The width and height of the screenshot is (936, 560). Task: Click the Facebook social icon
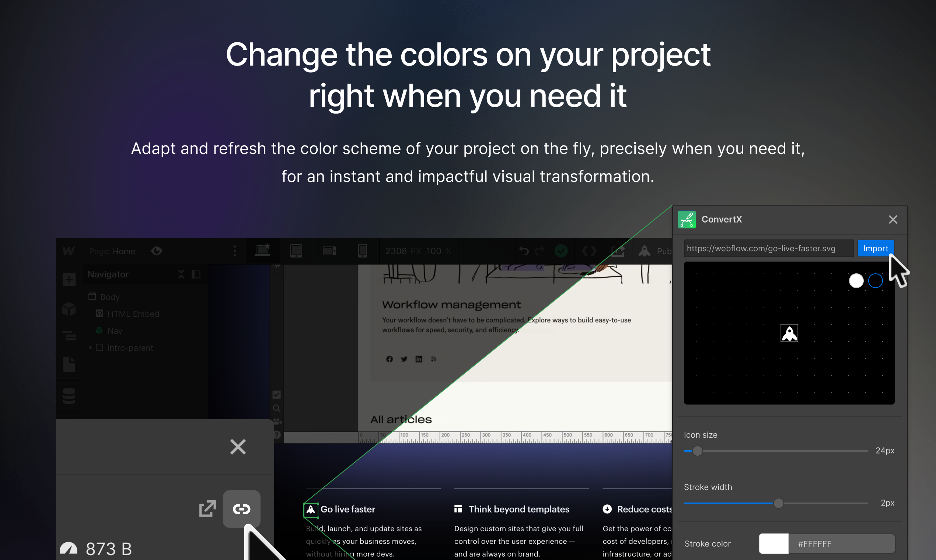[390, 359]
